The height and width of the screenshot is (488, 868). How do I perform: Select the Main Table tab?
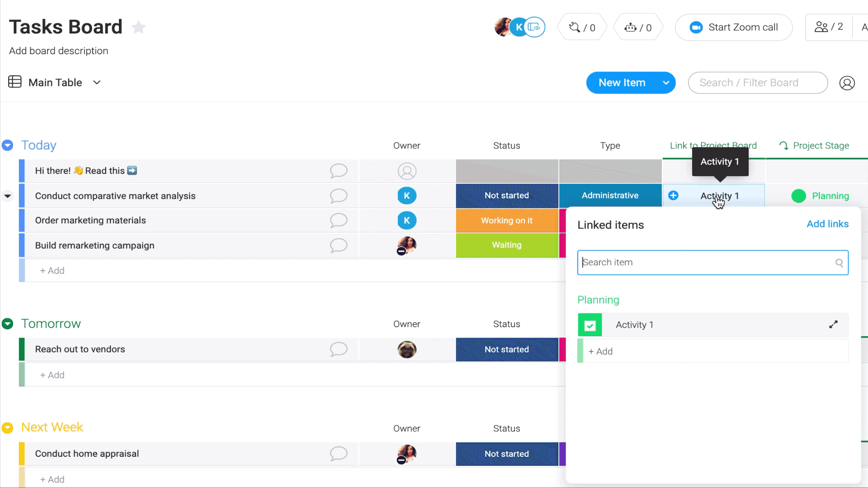pos(55,82)
